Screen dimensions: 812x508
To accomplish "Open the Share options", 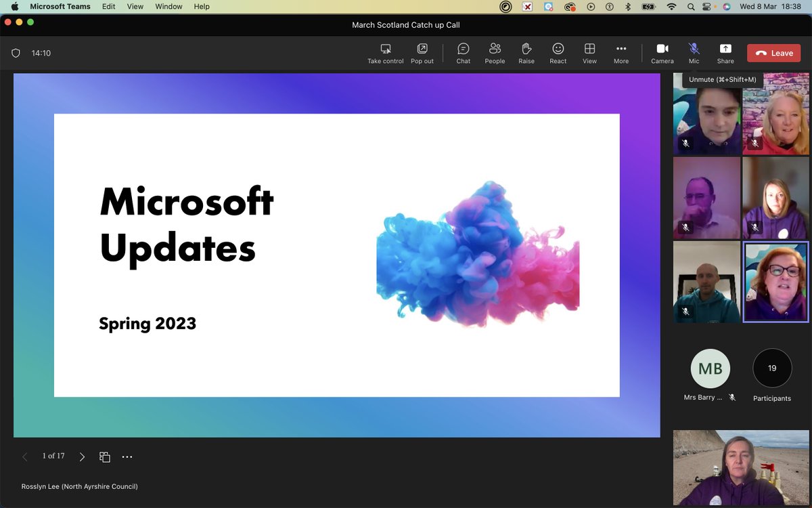I will (x=725, y=53).
